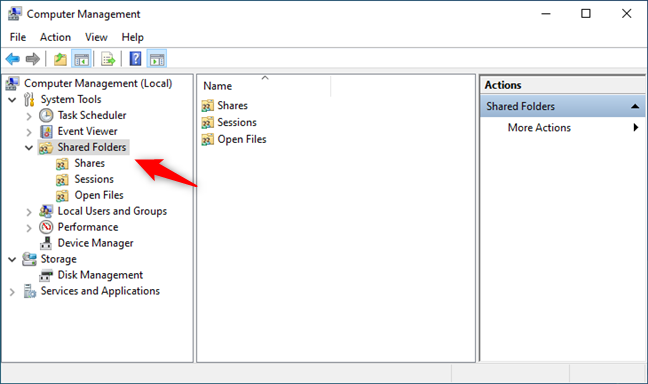This screenshot has height=384, width=648.
Task: Click the Event Viewer icon in tree
Action: tap(46, 131)
